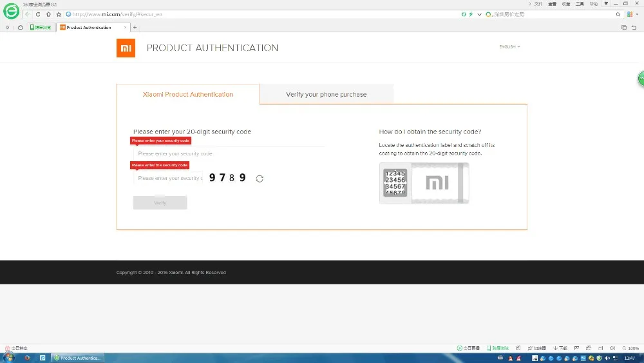644x363 pixels.
Task: Click the green cross-screen browsing status item
Action: pos(498,348)
